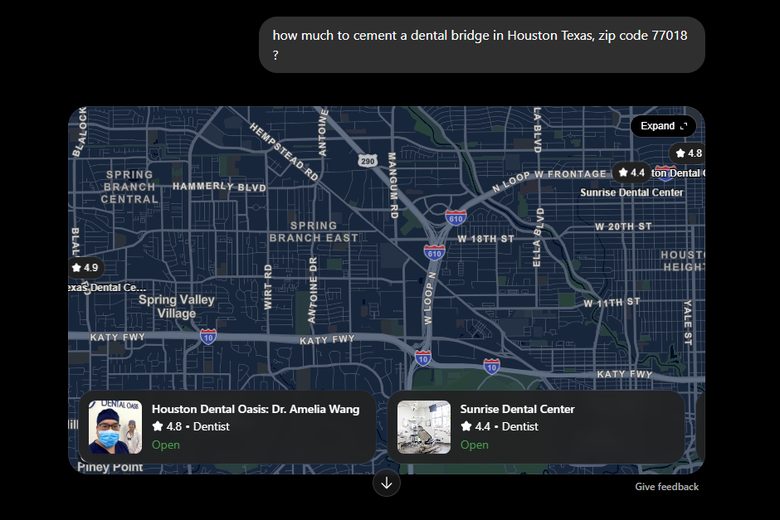Click the Texas Dental Center map label

click(107, 288)
